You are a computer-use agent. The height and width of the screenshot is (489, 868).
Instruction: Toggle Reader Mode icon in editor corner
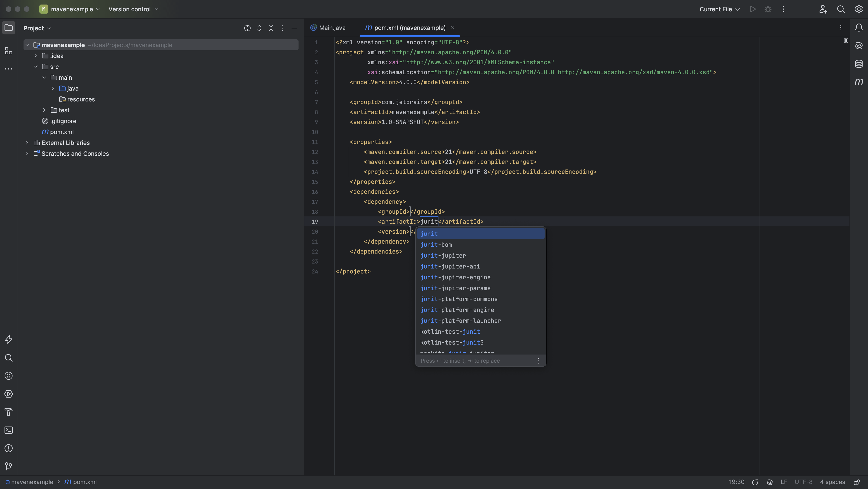point(846,41)
